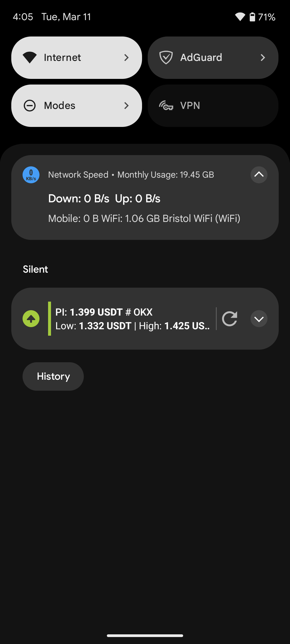Image resolution: width=290 pixels, height=644 pixels.
Task: Open notification History
Action: click(53, 376)
